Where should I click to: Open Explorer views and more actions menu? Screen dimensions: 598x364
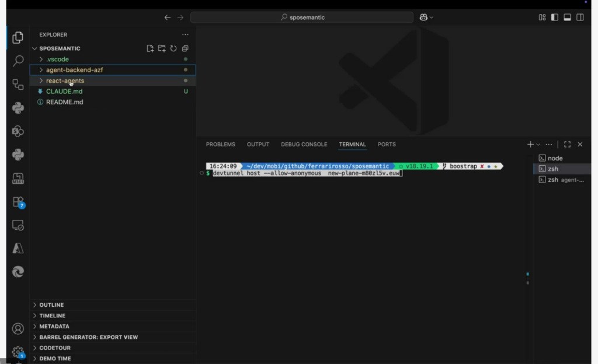(x=185, y=34)
